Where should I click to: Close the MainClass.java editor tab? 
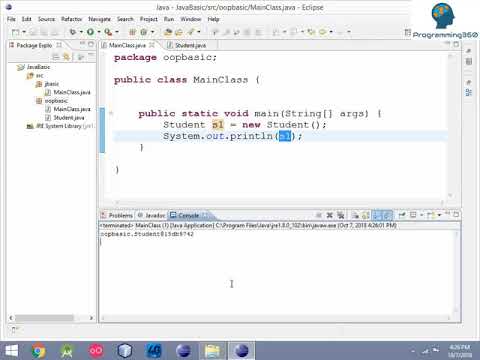point(152,45)
